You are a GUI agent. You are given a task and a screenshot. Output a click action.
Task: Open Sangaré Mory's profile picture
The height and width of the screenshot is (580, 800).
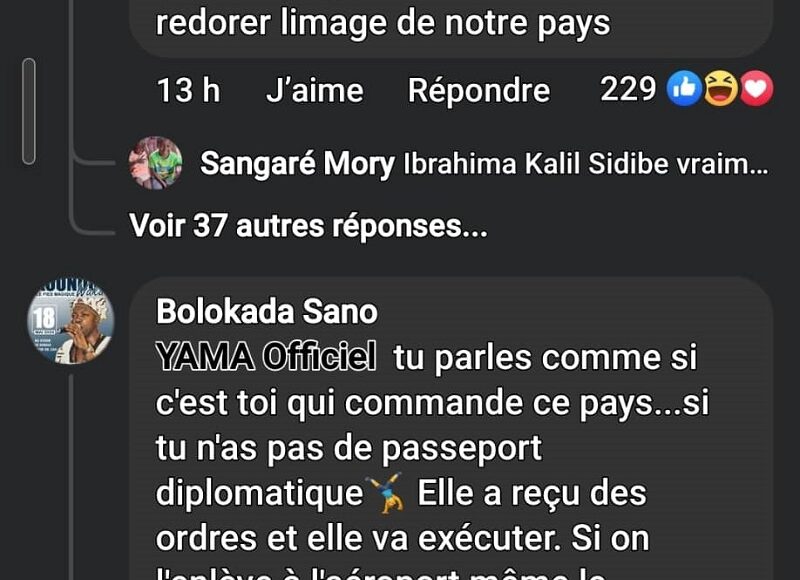[x=156, y=163]
